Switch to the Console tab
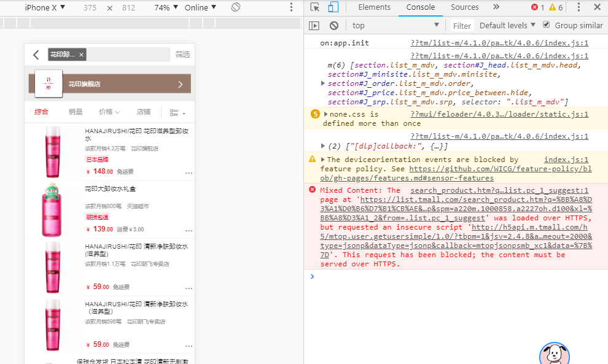This screenshot has width=608, height=364. (420, 7)
